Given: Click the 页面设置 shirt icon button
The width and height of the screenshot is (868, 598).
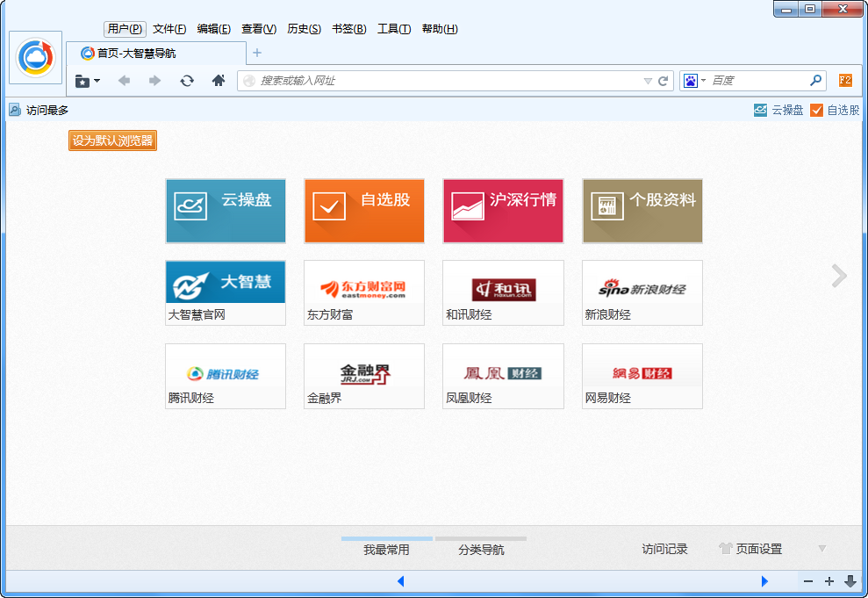Looking at the screenshot, I should click(750, 549).
